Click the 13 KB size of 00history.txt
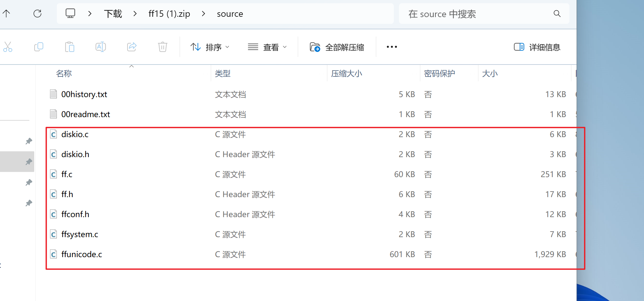 coord(556,94)
